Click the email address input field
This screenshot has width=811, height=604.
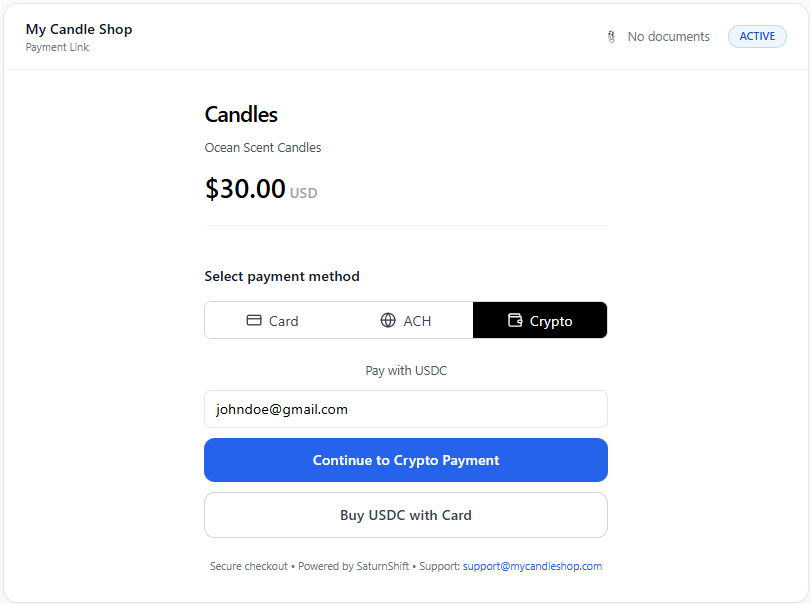406,409
